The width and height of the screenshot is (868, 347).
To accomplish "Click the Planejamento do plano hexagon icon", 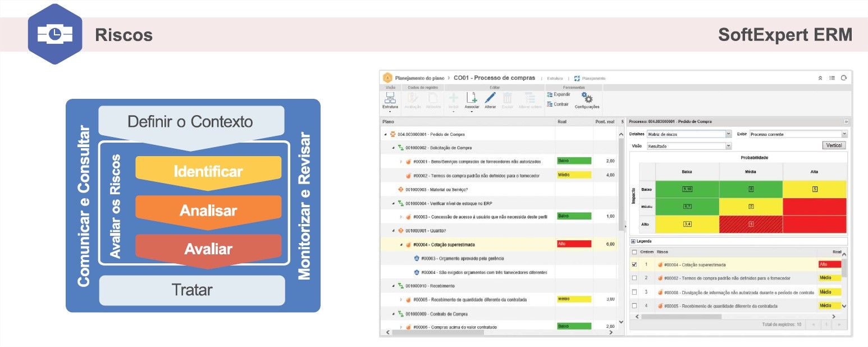I will (x=387, y=78).
